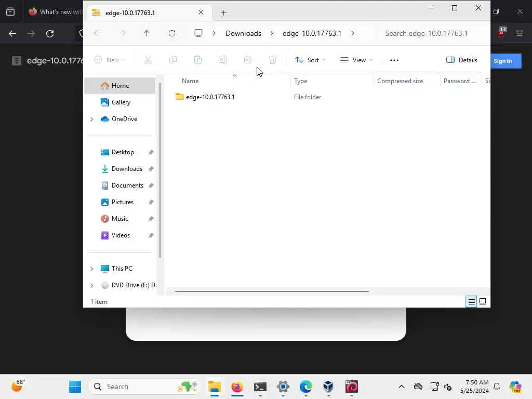532x399 pixels.
Task: Click the Password column header
Action: pyautogui.click(x=461, y=81)
